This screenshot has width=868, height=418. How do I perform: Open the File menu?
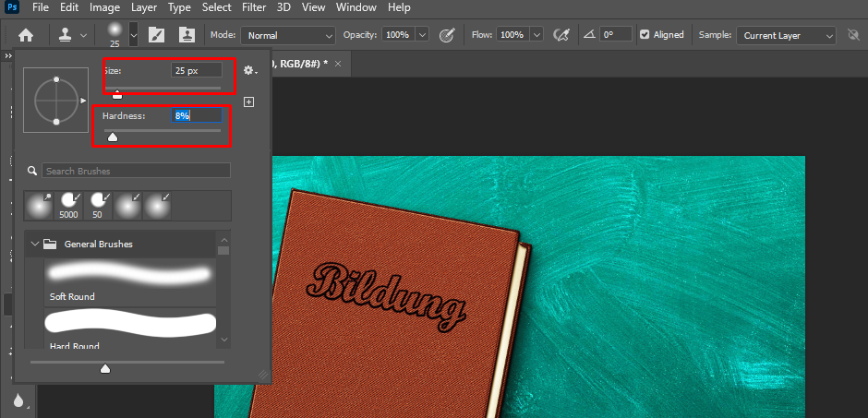pyautogui.click(x=41, y=7)
